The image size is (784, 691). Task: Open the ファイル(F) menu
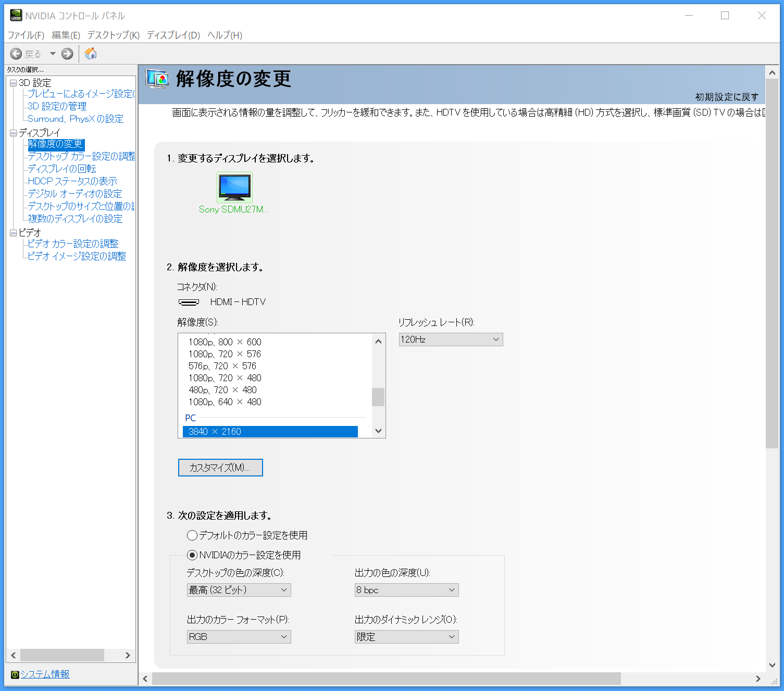pos(26,35)
